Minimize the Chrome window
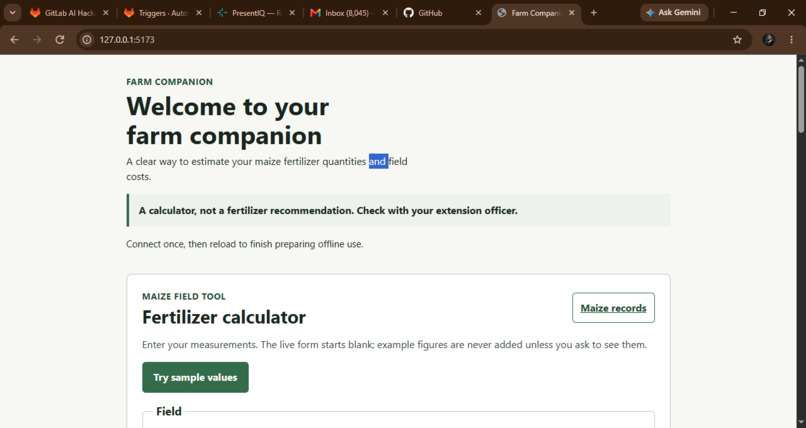806x428 pixels. point(734,13)
